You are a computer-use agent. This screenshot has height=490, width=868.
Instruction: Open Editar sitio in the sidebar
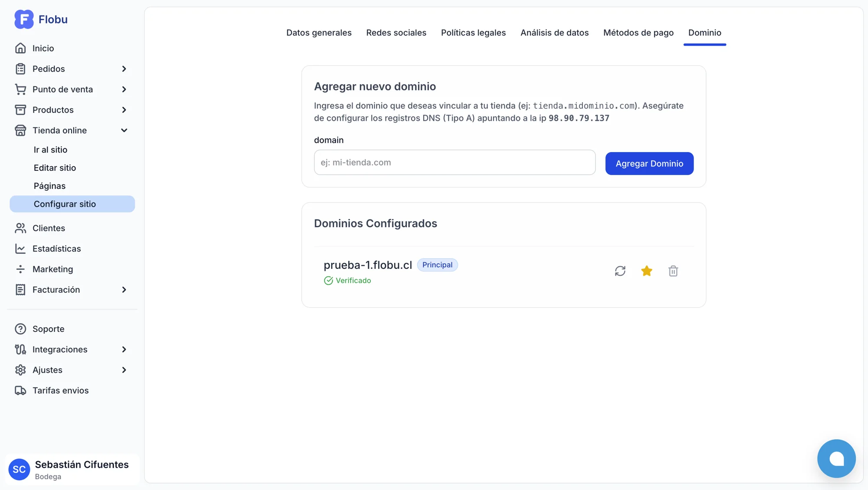55,168
